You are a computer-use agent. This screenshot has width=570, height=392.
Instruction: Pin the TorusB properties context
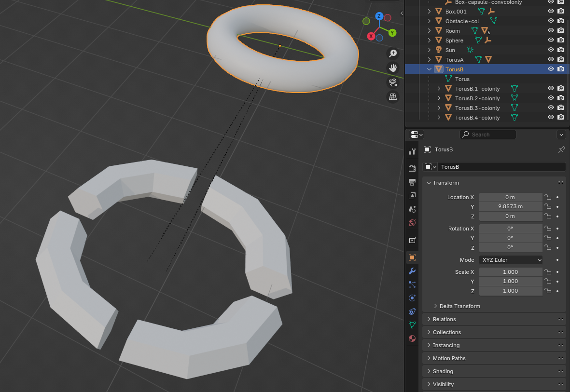pos(561,149)
